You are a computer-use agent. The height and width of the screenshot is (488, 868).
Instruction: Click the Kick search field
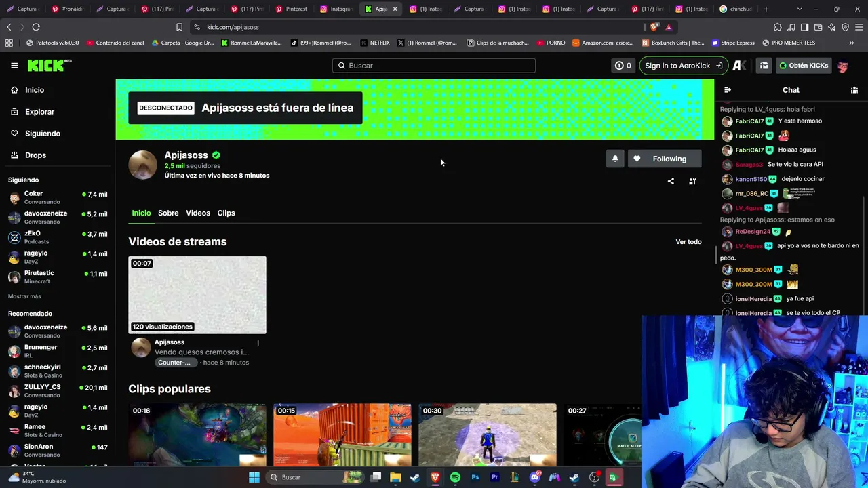click(x=434, y=66)
